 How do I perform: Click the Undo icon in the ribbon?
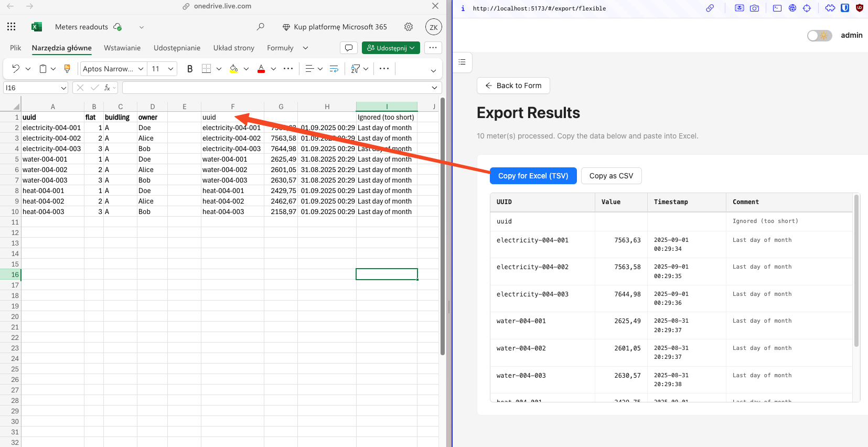click(x=16, y=69)
